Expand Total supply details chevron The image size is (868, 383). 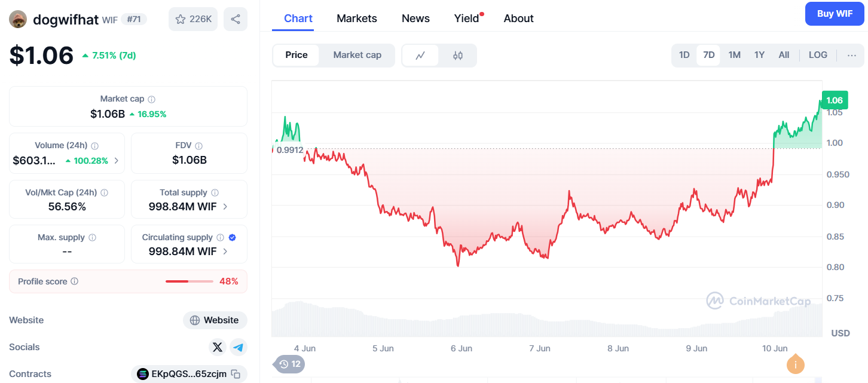225,207
